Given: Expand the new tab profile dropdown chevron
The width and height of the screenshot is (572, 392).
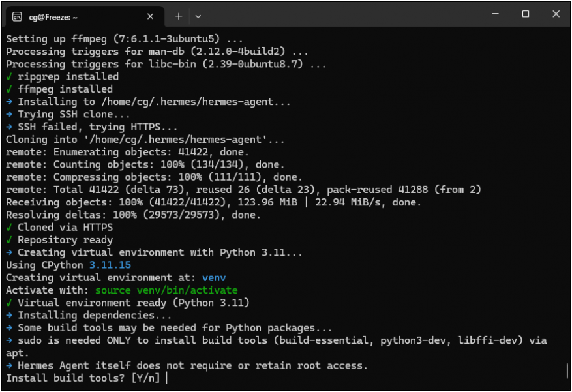Looking at the screenshot, I should [198, 16].
